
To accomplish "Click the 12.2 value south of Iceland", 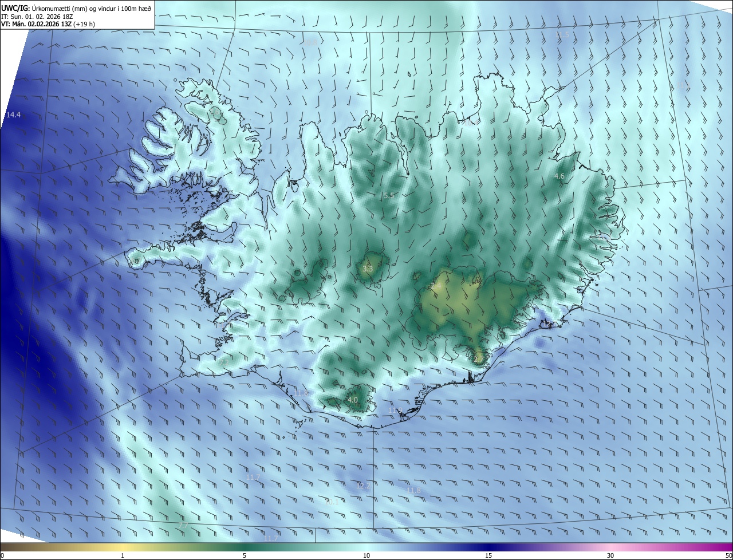I will coord(363,486).
